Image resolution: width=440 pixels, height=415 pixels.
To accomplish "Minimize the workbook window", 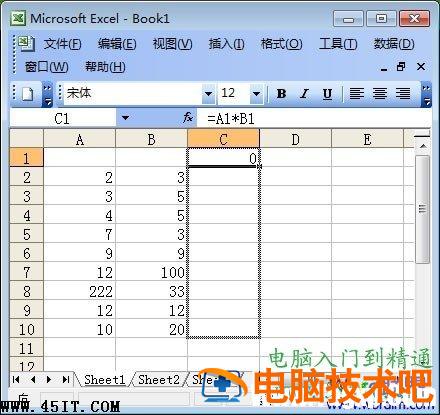I will coord(384,68).
